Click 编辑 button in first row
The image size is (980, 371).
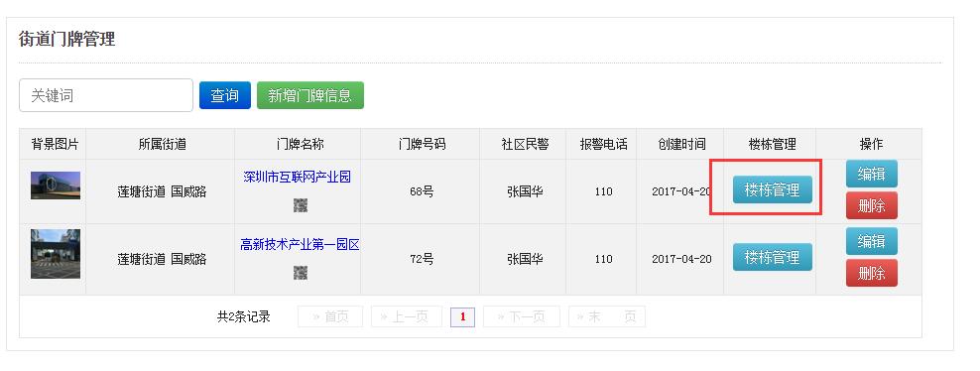click(x=871, y=174)
